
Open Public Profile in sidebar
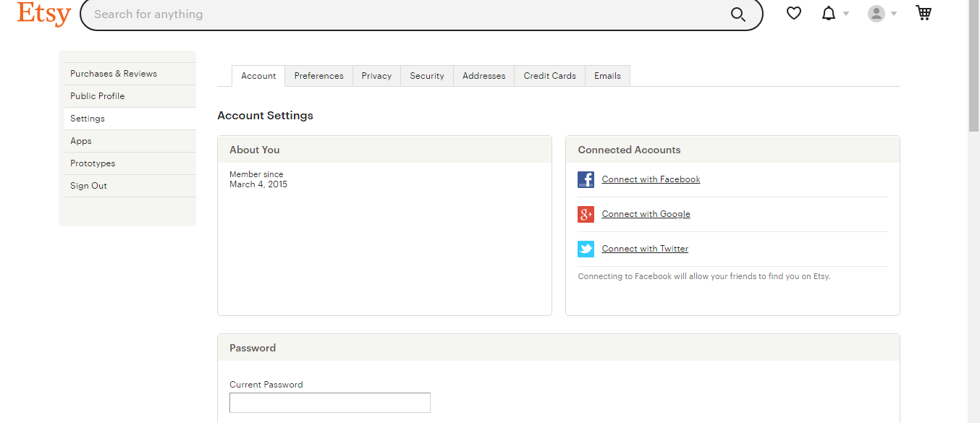[130, 96]
